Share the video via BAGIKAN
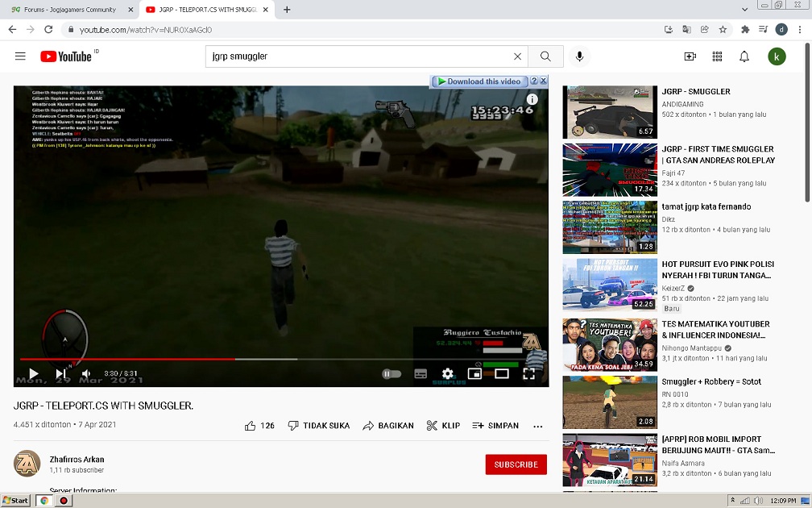The height and width of the screenshot is (508, 812). click(x=388, y=426)
